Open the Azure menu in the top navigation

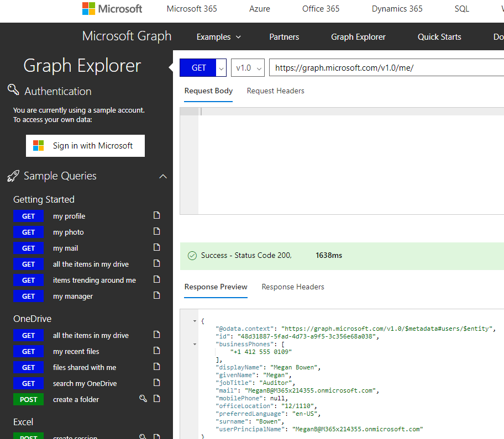(x=259, y=8)
